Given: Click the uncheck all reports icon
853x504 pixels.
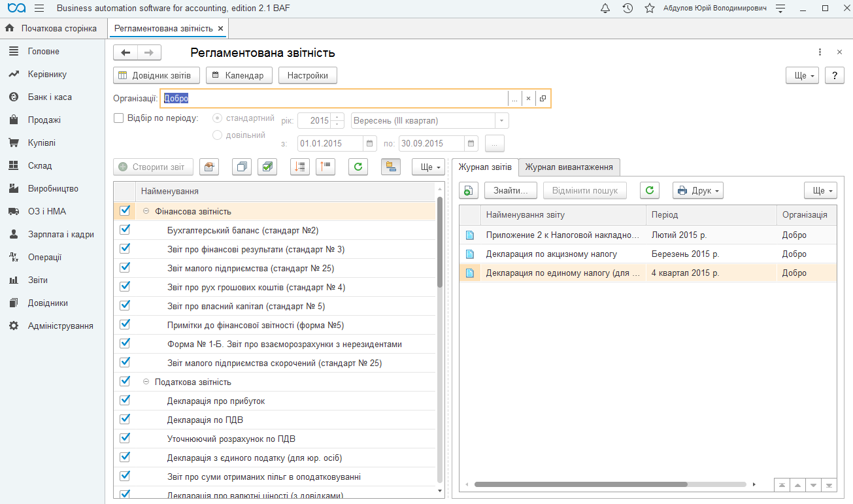Looking at the screenshot, I should [242, 167].
